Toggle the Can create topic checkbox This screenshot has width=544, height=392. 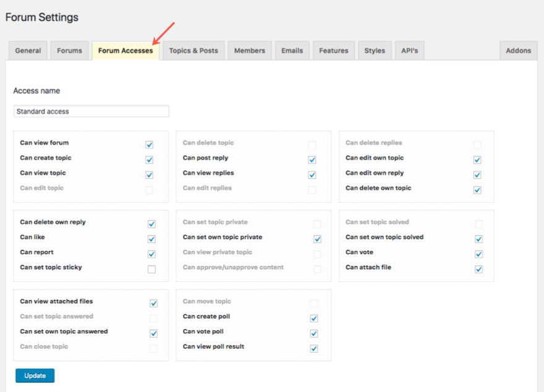point(149,160)
